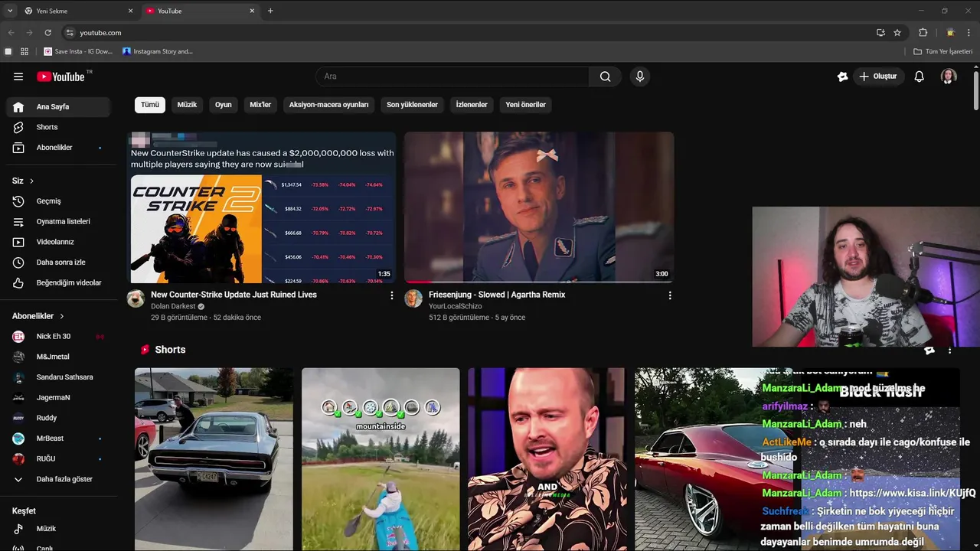
Task: Open M&Jmetal subscription channel
Action: click(x=58, y=357)
